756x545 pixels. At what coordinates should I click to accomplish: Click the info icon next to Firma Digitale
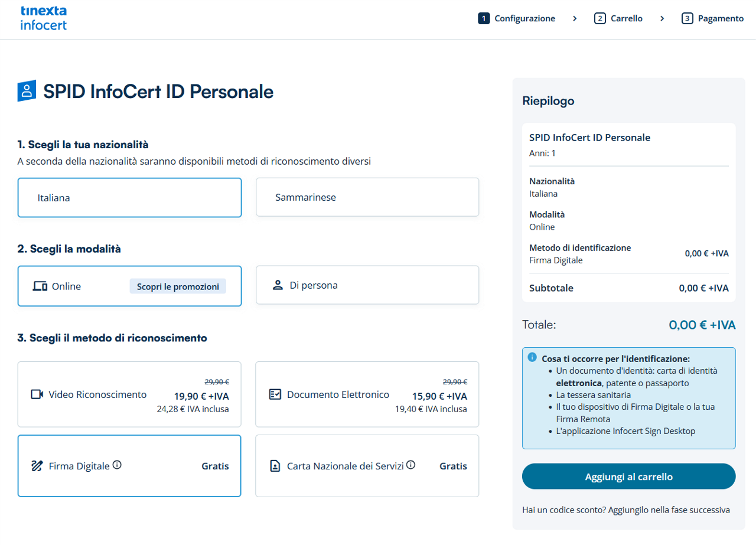click(117, 465)
